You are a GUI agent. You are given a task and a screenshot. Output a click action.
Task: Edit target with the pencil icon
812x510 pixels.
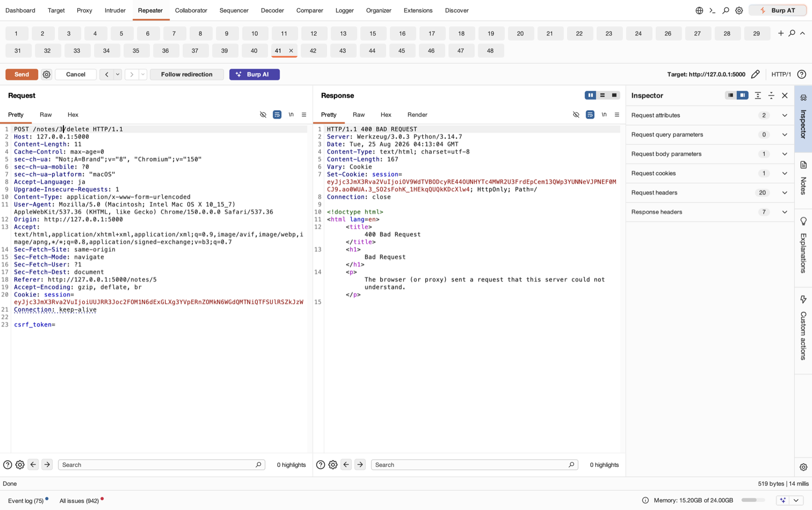tap(755, 75)
